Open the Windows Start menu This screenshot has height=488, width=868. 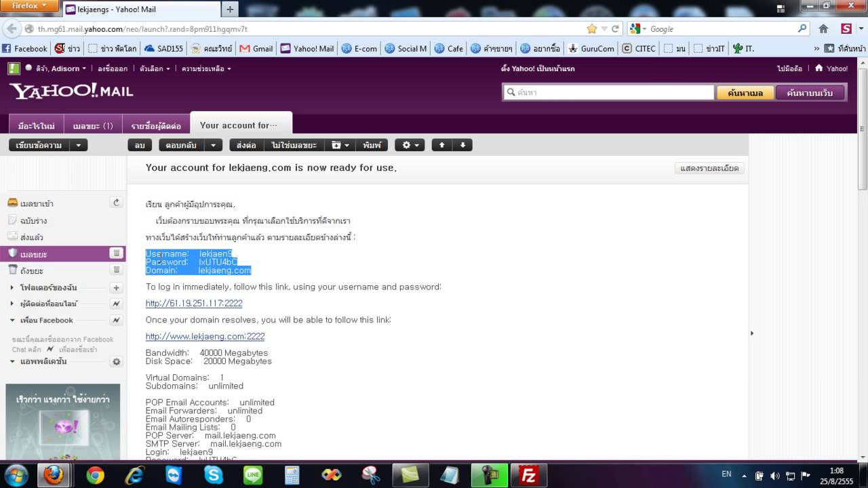16,475
